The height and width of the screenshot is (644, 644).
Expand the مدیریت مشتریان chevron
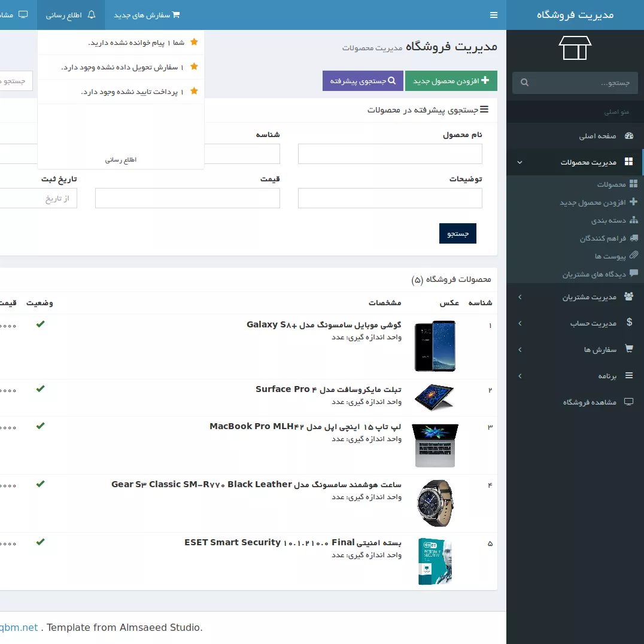(x=520, y=297)
